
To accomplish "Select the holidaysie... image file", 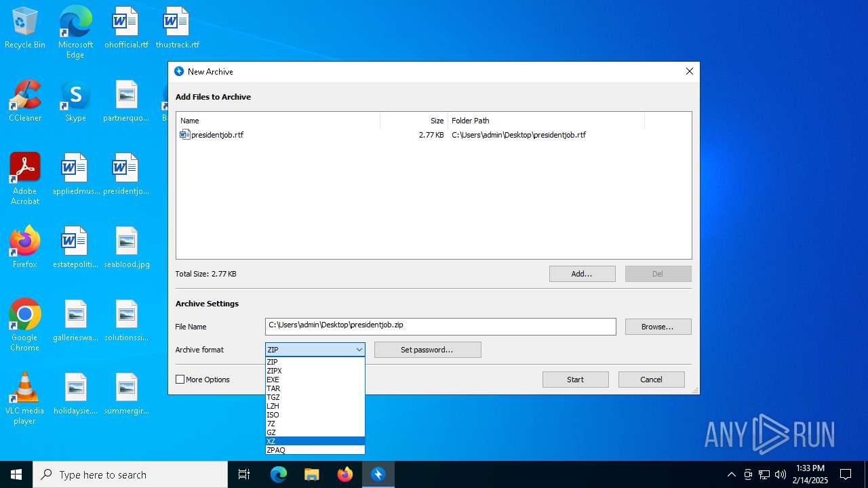I will 75,394.
